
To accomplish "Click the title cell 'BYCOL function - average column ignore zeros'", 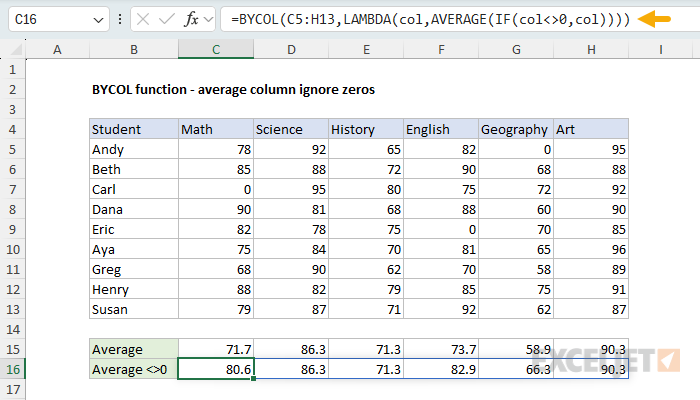I will [233, 90].
